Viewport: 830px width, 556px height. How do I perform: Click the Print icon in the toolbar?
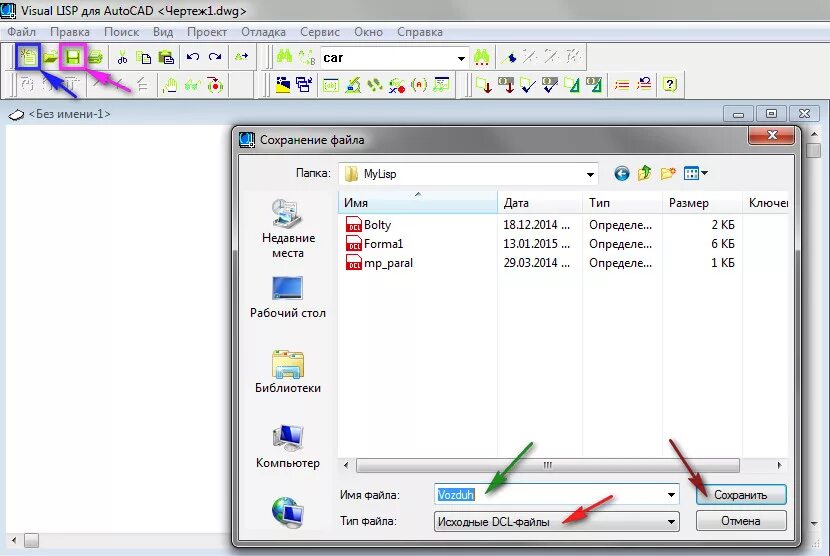point(95,57)
